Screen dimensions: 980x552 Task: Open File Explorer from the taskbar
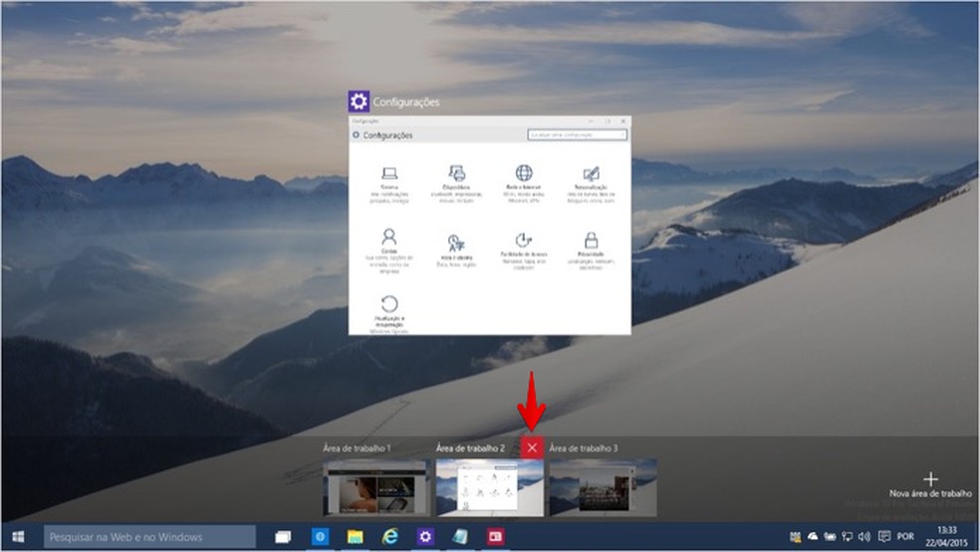point(355,537)
